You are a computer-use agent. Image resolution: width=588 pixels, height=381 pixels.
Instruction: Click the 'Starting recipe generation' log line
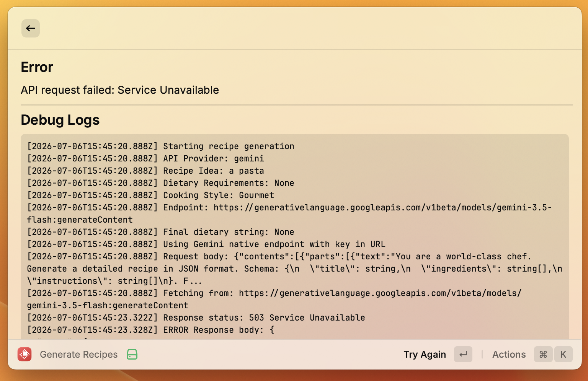tap(161, 146)
